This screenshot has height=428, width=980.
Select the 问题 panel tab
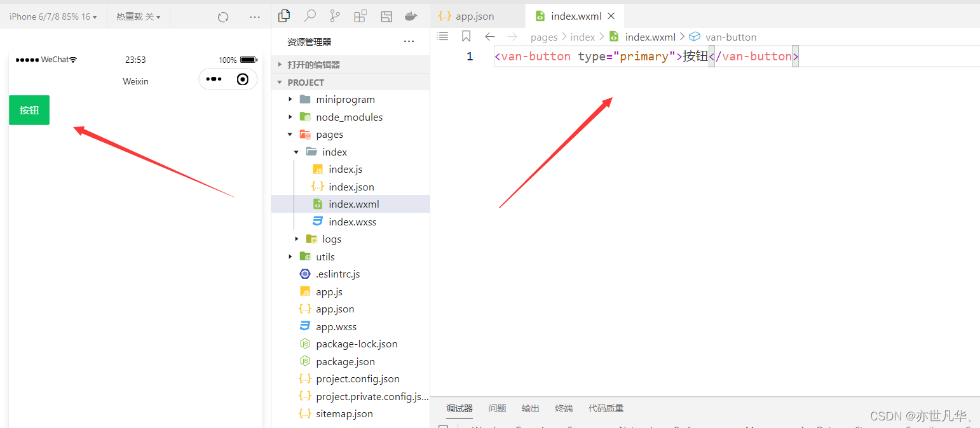pyautogui.click(x=497, y=408)
